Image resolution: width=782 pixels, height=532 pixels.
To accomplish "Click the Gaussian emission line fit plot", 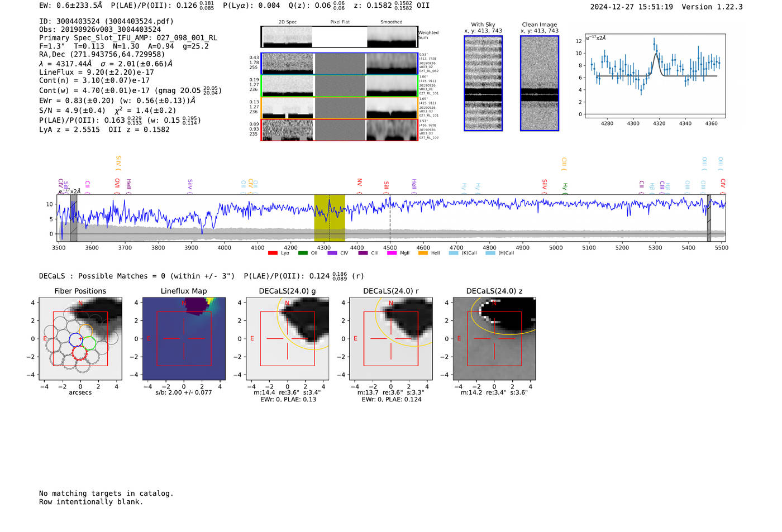I will pyautogui.click(x=655, y=76).
